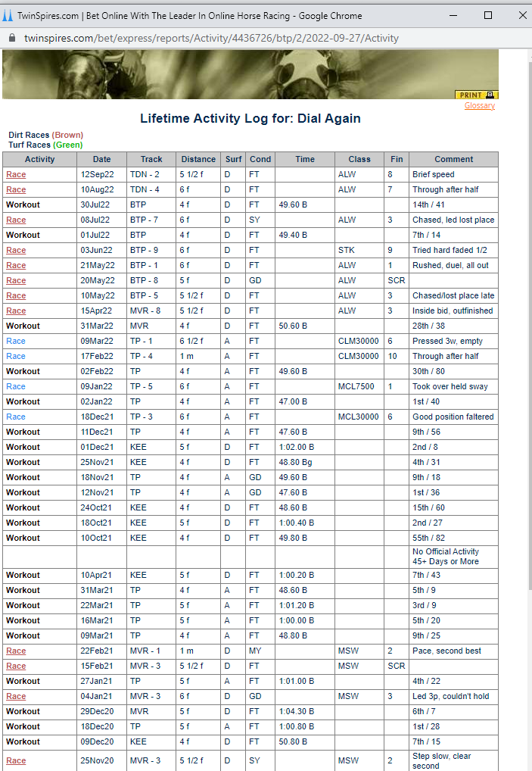The width and height of the screenshot is (532, 771).
Task: Click 'Pace, second best' comment
Action: click(447, 651)
